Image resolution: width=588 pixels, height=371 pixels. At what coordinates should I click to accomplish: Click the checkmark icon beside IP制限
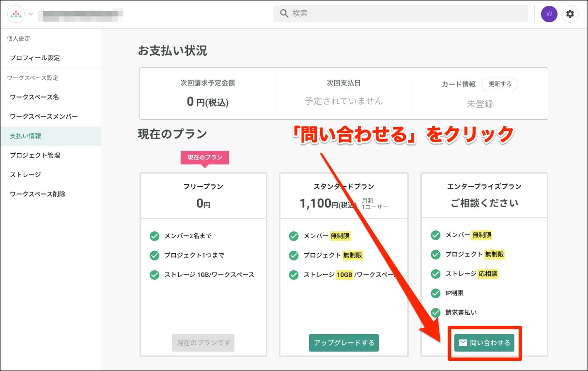435,293
